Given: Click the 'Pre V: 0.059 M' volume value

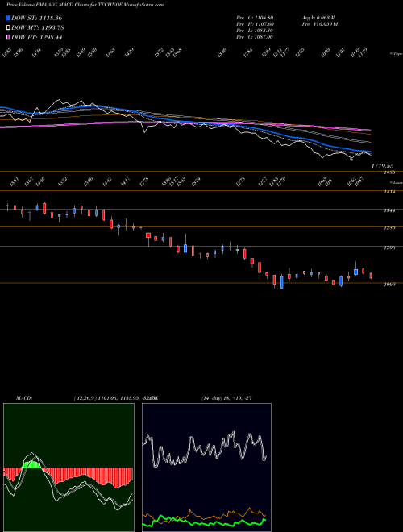Looking at the screenshot, I should (319, 24).
